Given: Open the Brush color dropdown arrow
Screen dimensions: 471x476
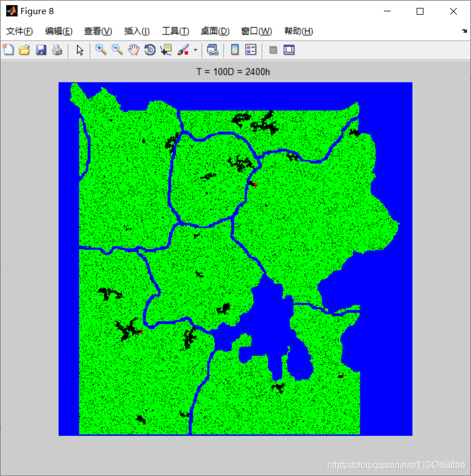Looking at the screenshot, I should click(x=195, y=50).
